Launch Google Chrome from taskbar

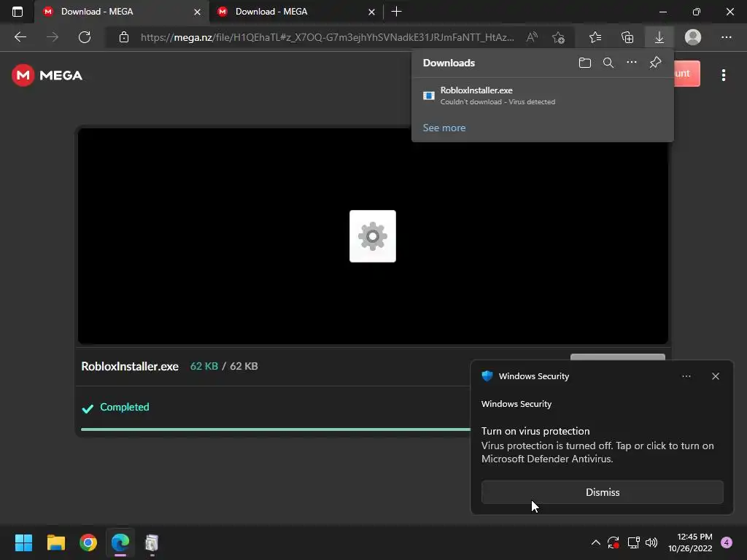tap(88, 542)
